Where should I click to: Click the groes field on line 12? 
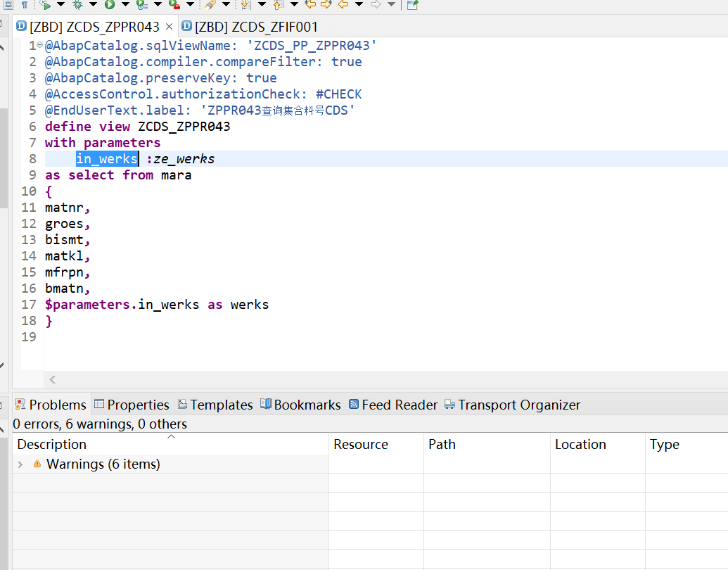click(64, 224)
